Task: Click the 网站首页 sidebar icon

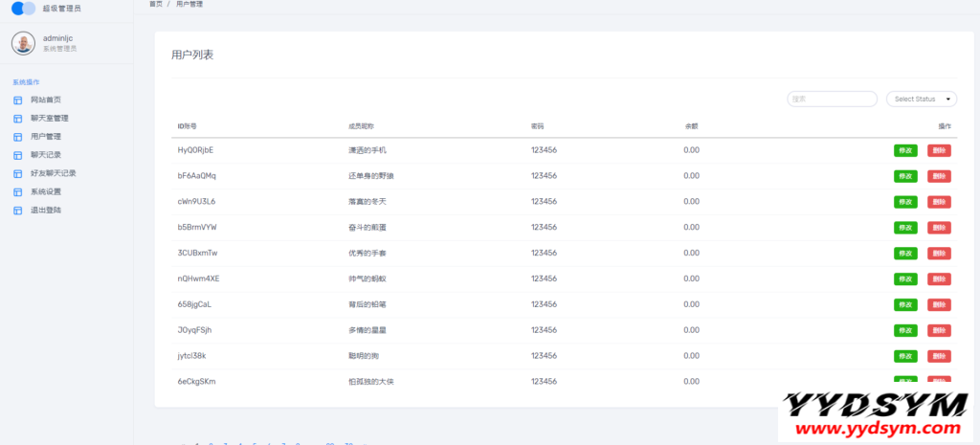Action: 17,100
